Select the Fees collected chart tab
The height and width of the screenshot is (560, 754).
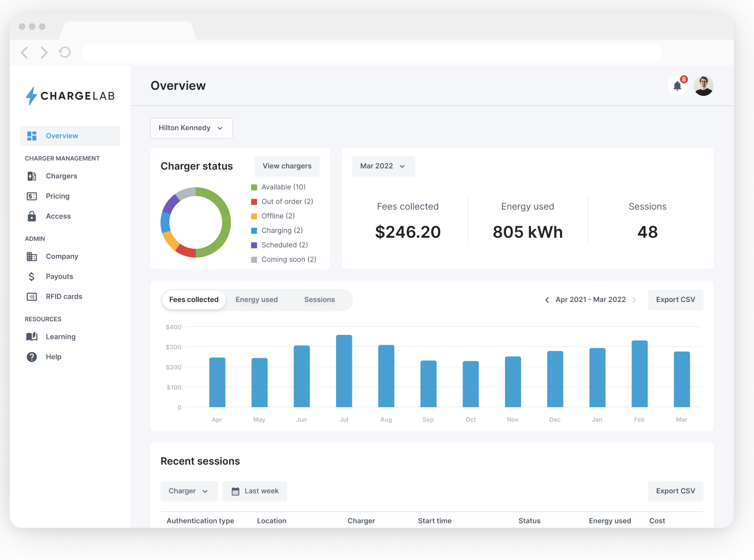[194, 300]
